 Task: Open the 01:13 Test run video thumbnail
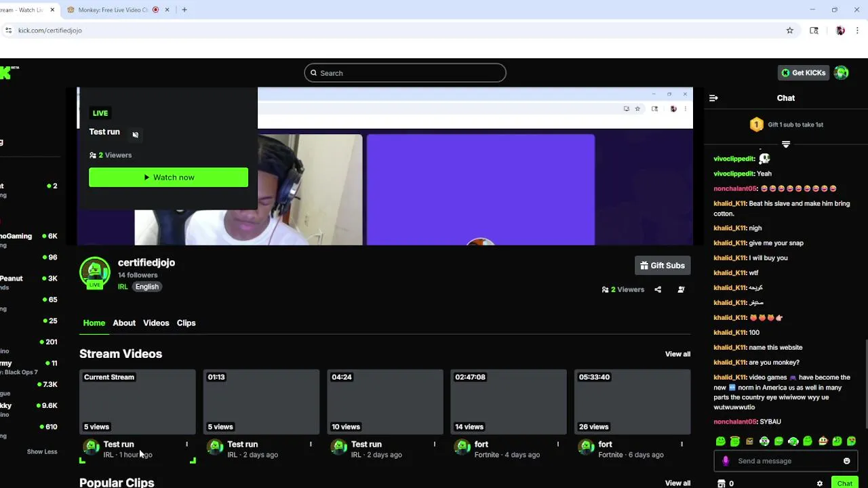(261, 402)
